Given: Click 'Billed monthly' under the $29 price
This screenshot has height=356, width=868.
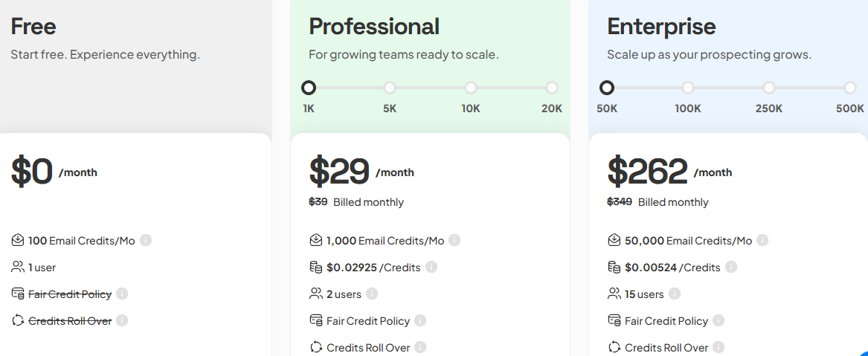Looking at the screenshot, I should tap(368, 202).
